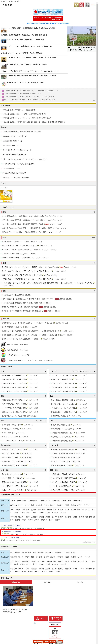Open the ELNET link
The width and height of the screenshot is (98, 644).
[5, 188]
